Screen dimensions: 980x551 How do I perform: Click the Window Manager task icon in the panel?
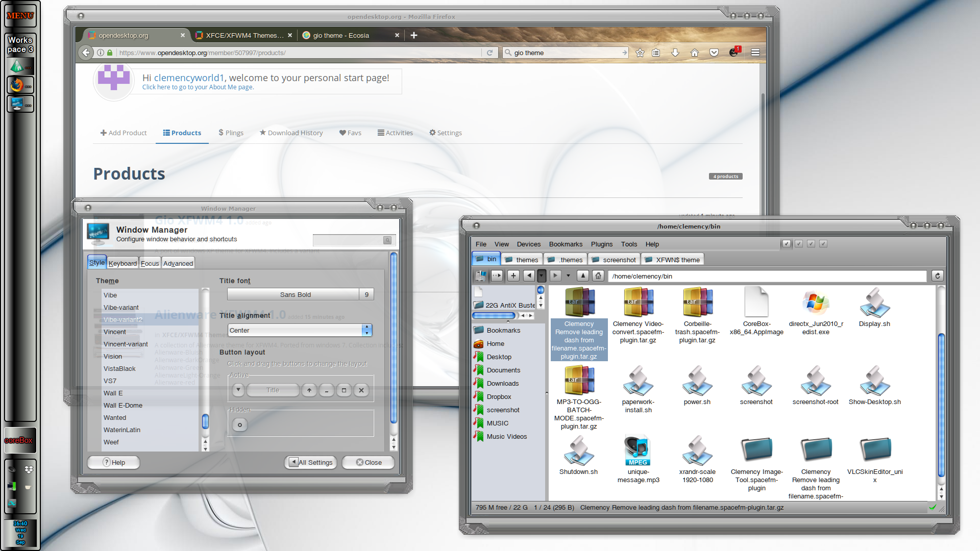(20, 104)
